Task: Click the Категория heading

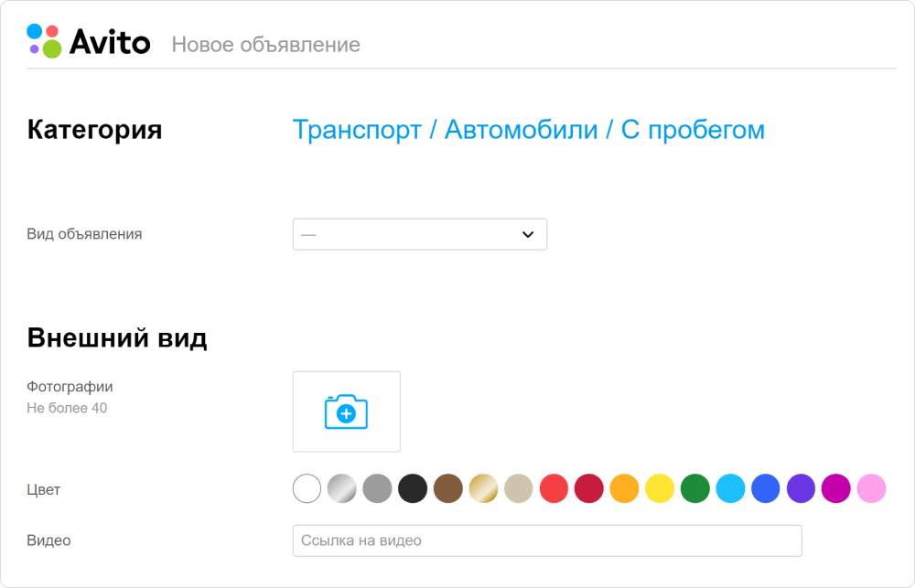Action: [x=94, y=130]
